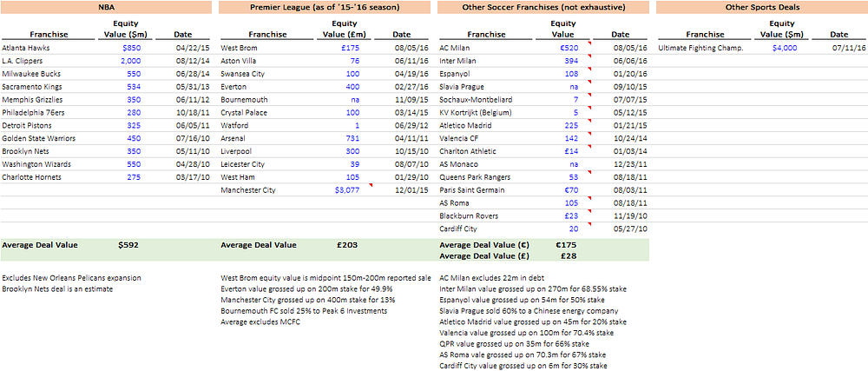Click Sochaux-Montbeliard value 7

[x=576, y=100]
